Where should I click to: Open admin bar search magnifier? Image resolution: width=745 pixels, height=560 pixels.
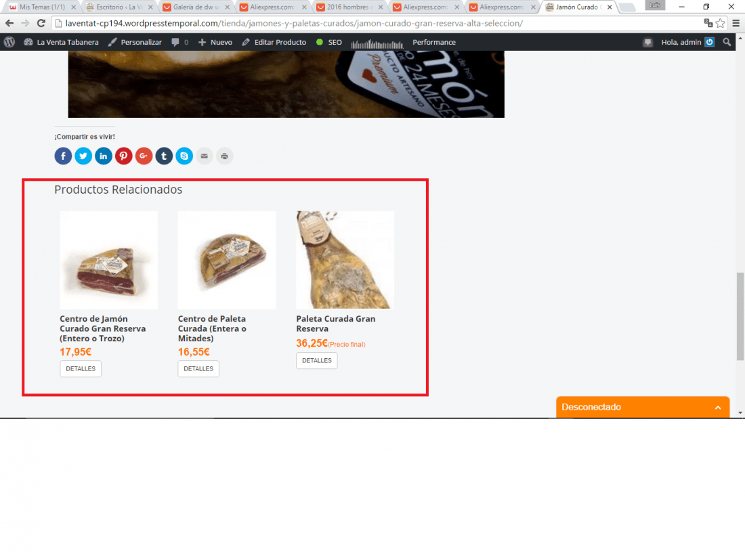pos(727,42)
